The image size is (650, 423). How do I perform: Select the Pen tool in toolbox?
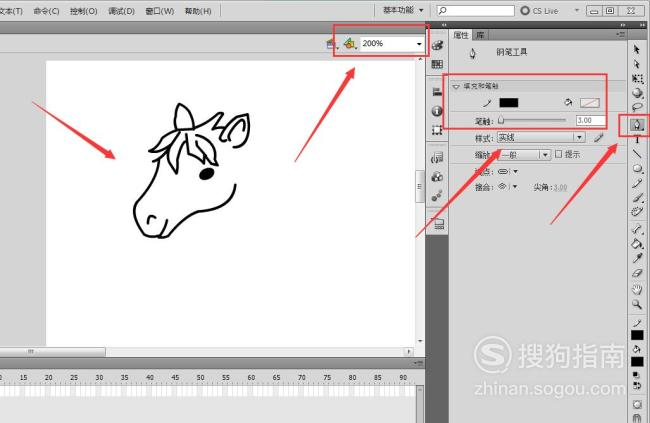(x=637, y=124)
